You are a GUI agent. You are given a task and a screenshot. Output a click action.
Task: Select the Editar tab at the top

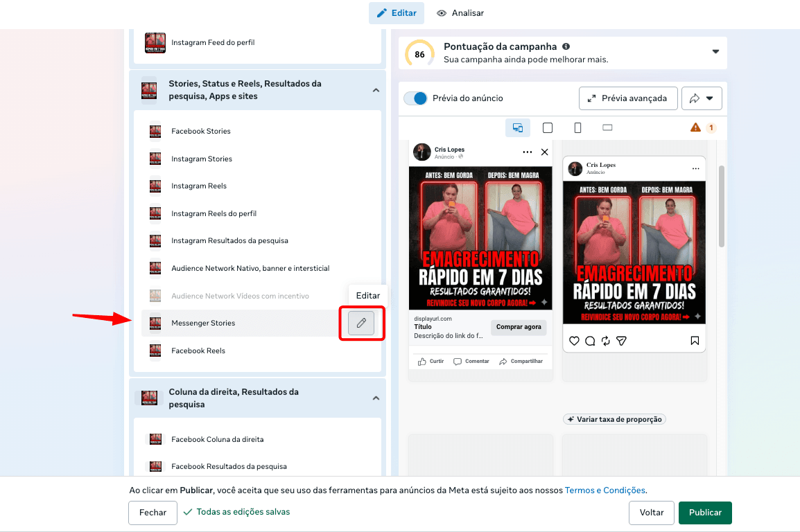396,12
